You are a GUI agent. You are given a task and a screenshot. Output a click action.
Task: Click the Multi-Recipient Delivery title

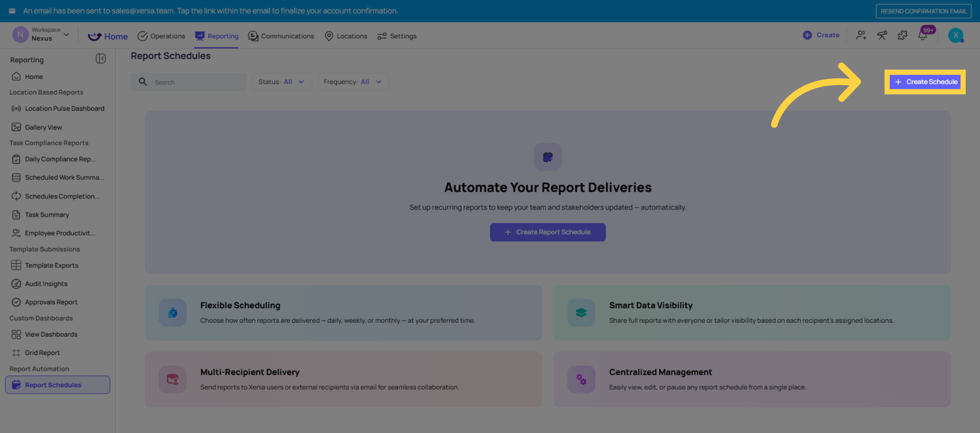click(x=250, y=372)
